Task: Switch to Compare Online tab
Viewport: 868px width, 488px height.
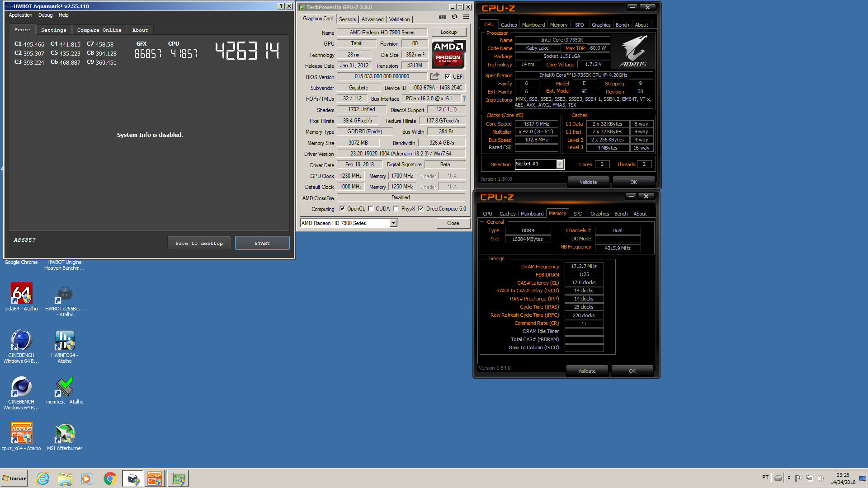Action: click(x=99, y=30)
